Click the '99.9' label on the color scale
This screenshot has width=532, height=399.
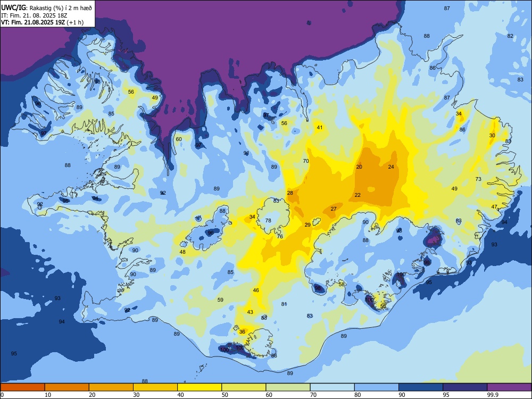[x=492, y=395]
